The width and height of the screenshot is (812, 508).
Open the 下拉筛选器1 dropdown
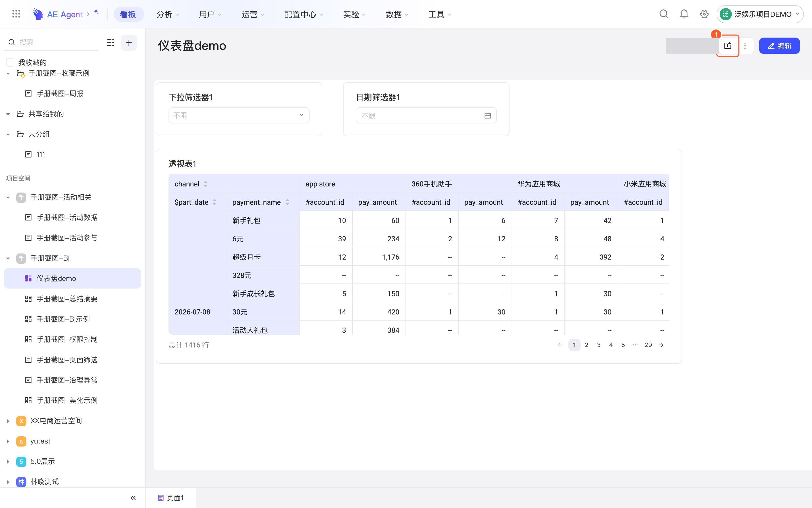pyautogui.click(x=239, y=115)
